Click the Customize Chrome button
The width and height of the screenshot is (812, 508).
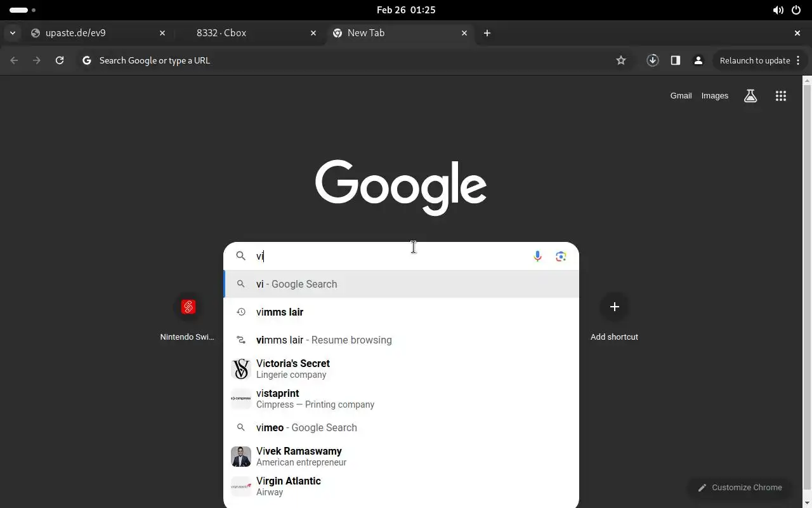(740, 488)
